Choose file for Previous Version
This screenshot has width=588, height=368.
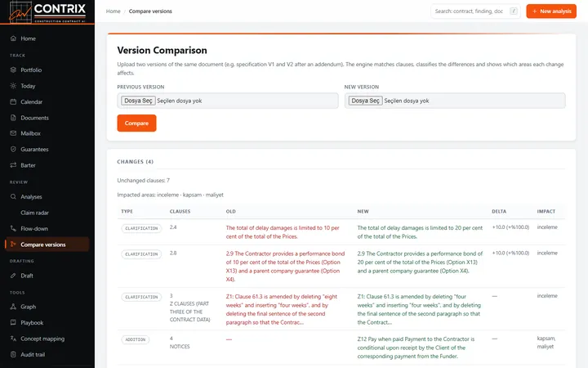pos(138,101)
